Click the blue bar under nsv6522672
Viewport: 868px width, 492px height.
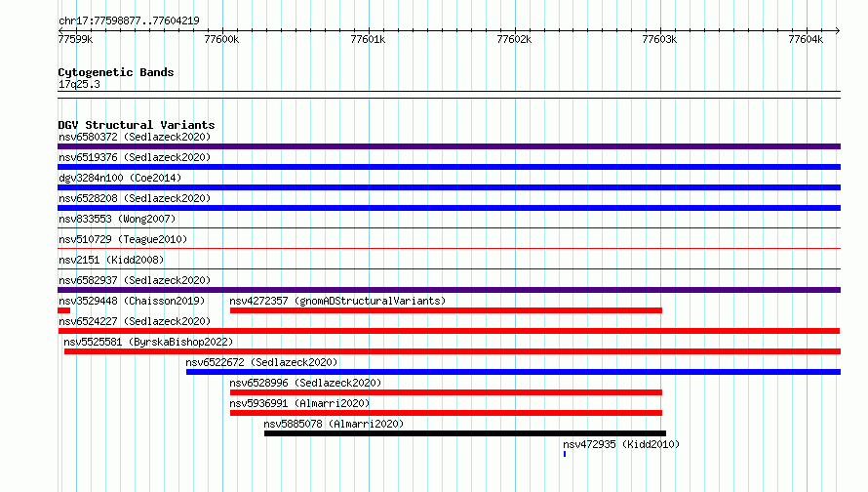[513, 372]
